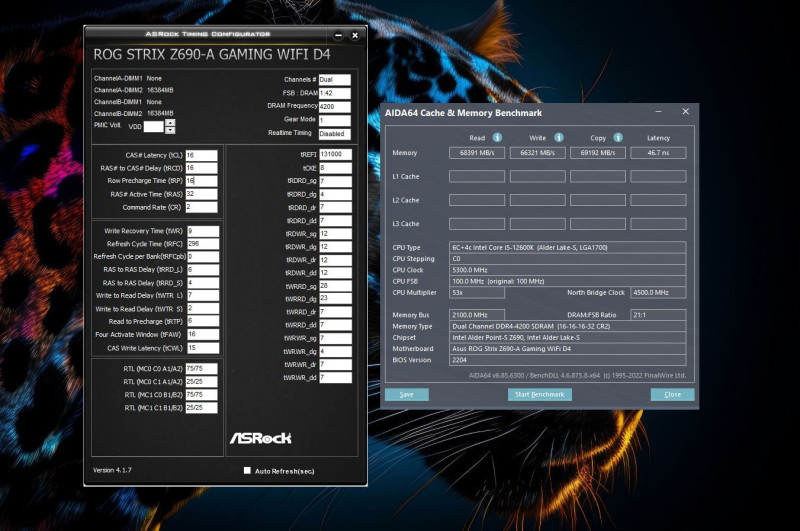The width and height of the screenshot is (800, 531).
Task: Click the Write info icon in AIDA64
Action: pyautogui.click(x=559, y=138)
